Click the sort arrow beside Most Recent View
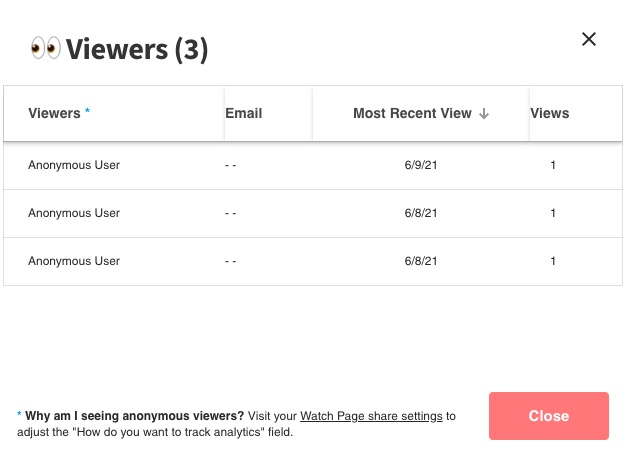This screenshot has width=624, height=458. (484, 114)
